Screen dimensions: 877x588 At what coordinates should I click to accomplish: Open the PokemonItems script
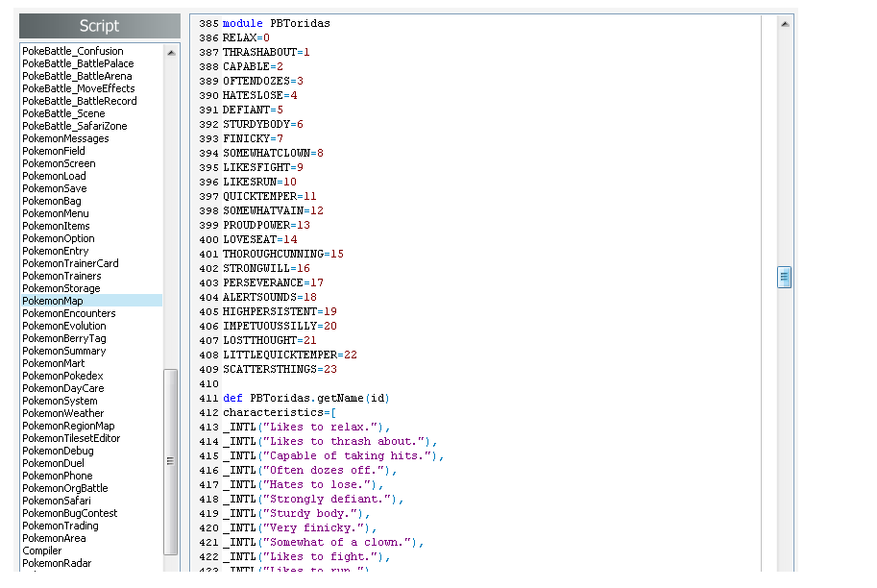[x=56, y=226]
